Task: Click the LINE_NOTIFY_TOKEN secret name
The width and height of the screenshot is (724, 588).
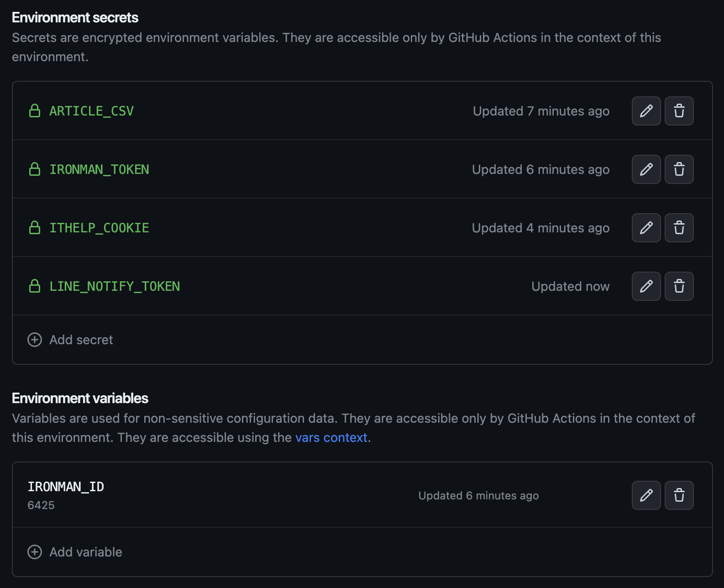Action: [115, 286]
